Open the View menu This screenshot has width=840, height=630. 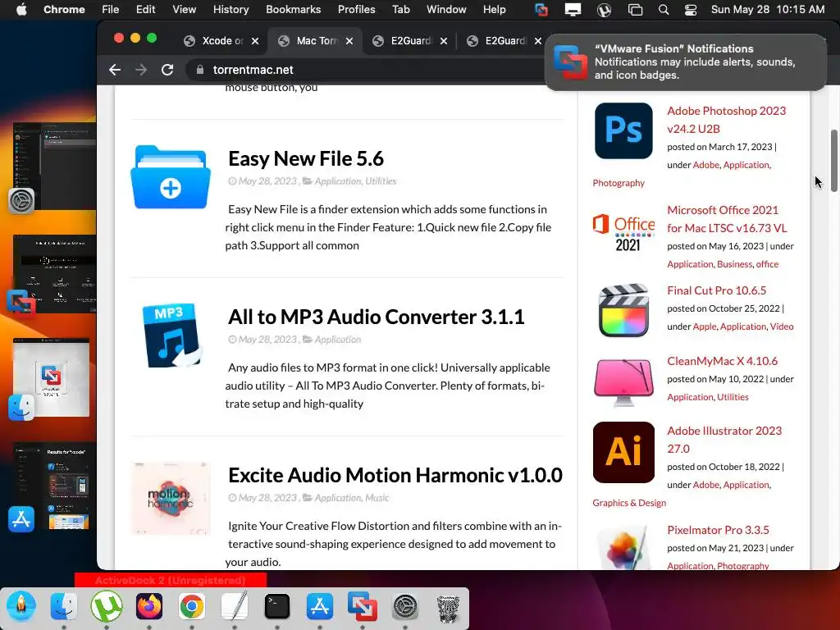(x=185, y=9)
